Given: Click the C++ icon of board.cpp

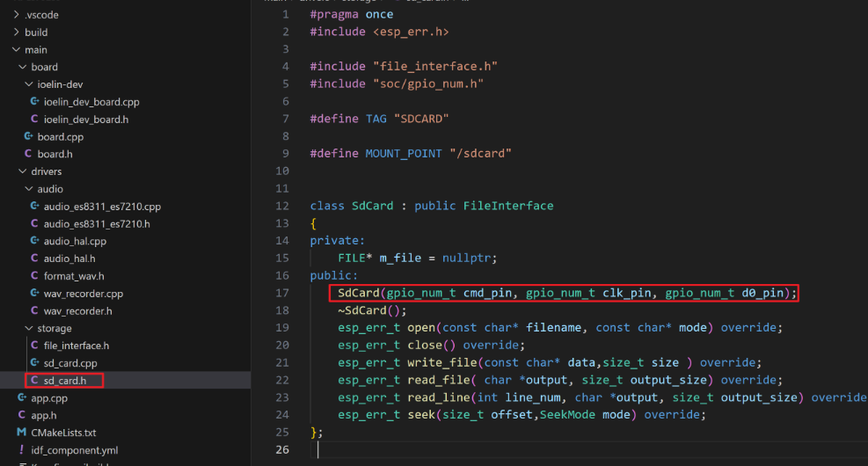Looking at the screenshot, I should (28, 136).
